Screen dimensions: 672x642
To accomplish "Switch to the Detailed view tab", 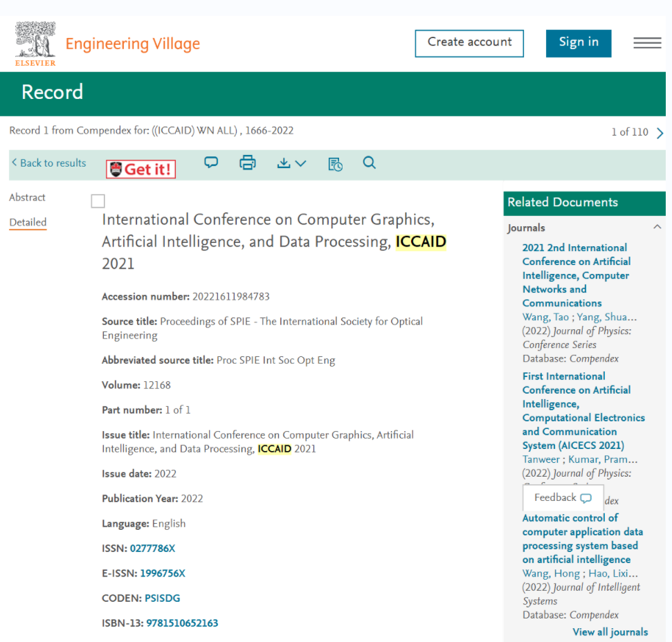I will coord(28,222).
